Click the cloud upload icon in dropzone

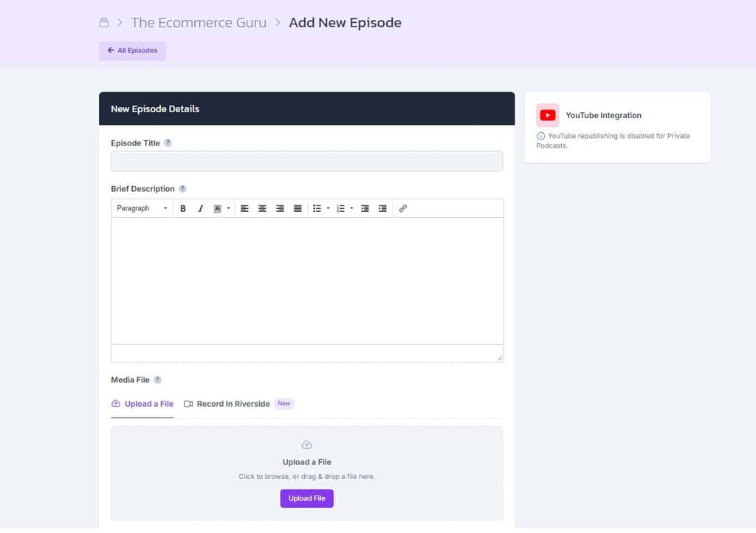tap(306, 444)
